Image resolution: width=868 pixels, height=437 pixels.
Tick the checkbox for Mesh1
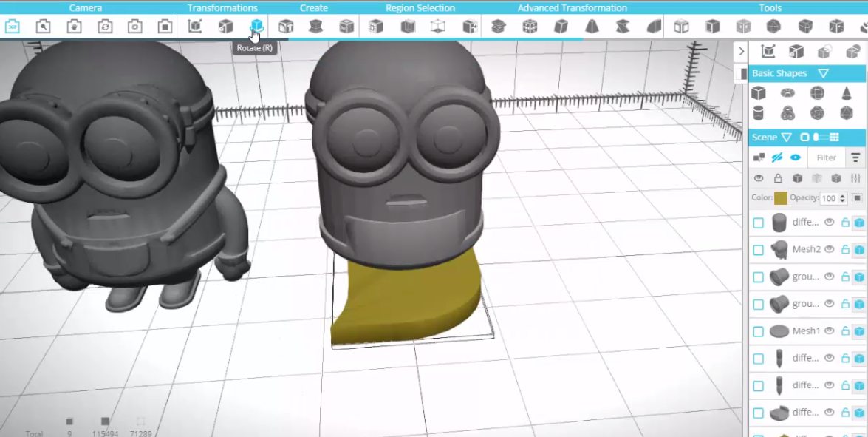(759, 331)
